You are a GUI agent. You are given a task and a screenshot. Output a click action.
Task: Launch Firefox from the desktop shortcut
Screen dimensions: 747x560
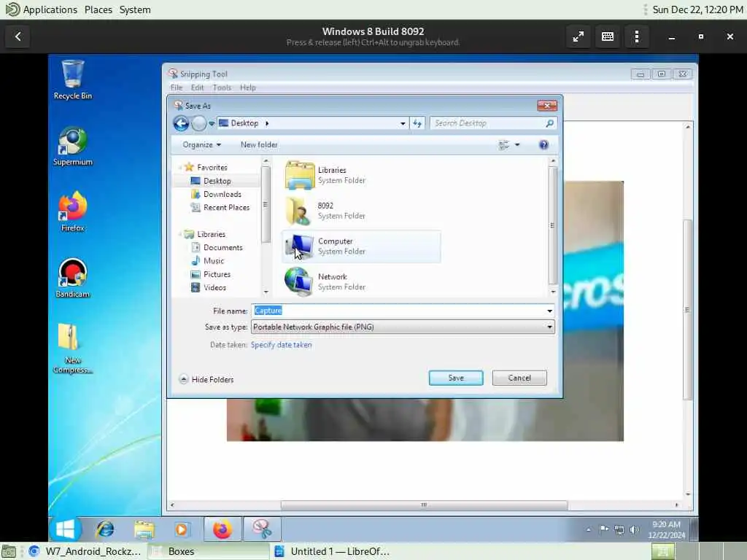(x=72, y=211)
